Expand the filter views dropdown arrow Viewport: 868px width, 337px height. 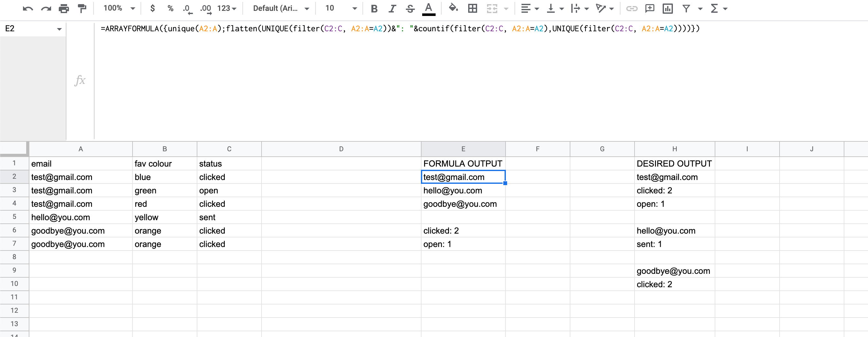point(700,9)
